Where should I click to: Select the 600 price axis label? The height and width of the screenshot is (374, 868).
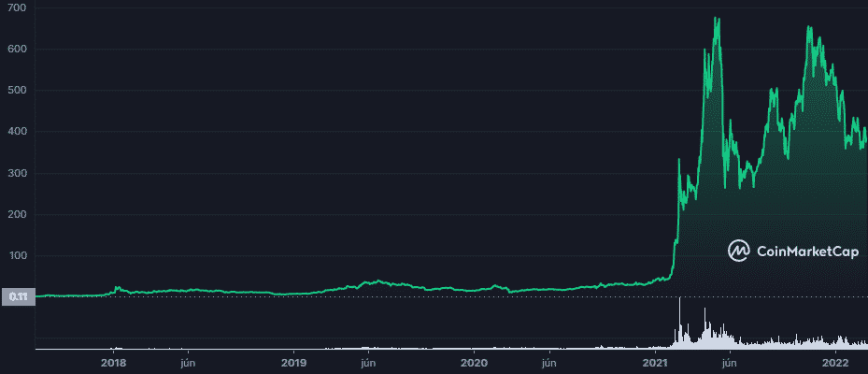[x=16, y=49]
